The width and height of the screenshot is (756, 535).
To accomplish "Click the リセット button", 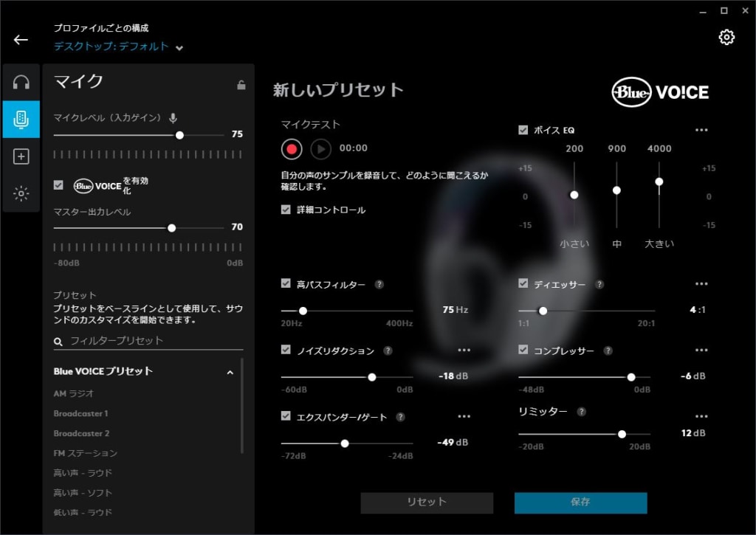I will point(427,503).
